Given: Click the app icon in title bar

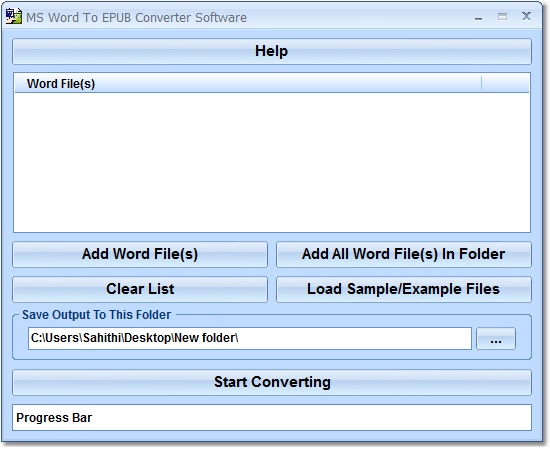Looking at the screenshot, I should [x=13, y=16].
